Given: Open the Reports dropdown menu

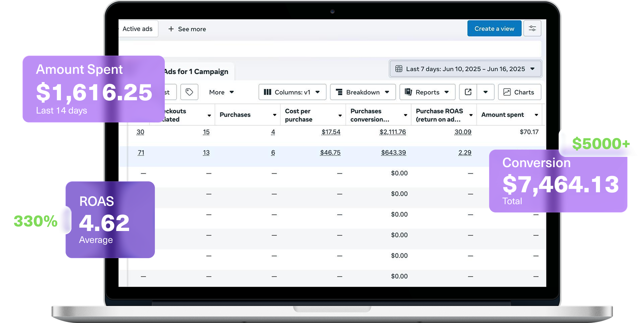Looking at the screenshot, I should 427,92.
